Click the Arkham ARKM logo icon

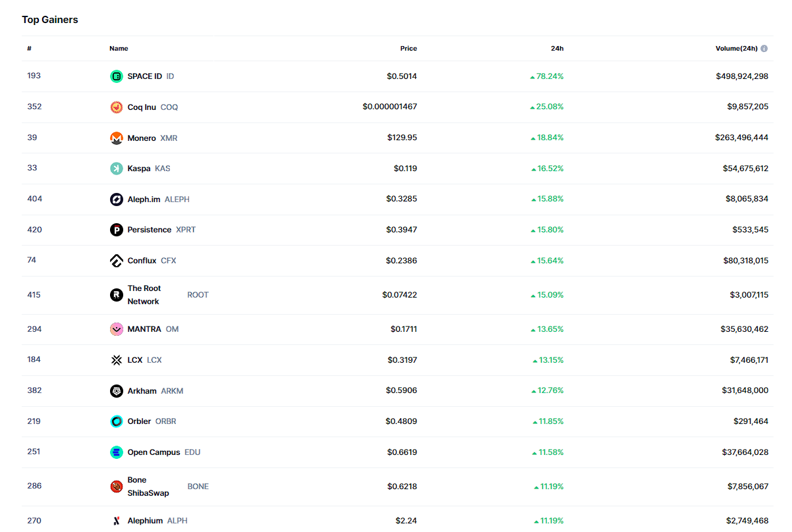click(117, 391)
